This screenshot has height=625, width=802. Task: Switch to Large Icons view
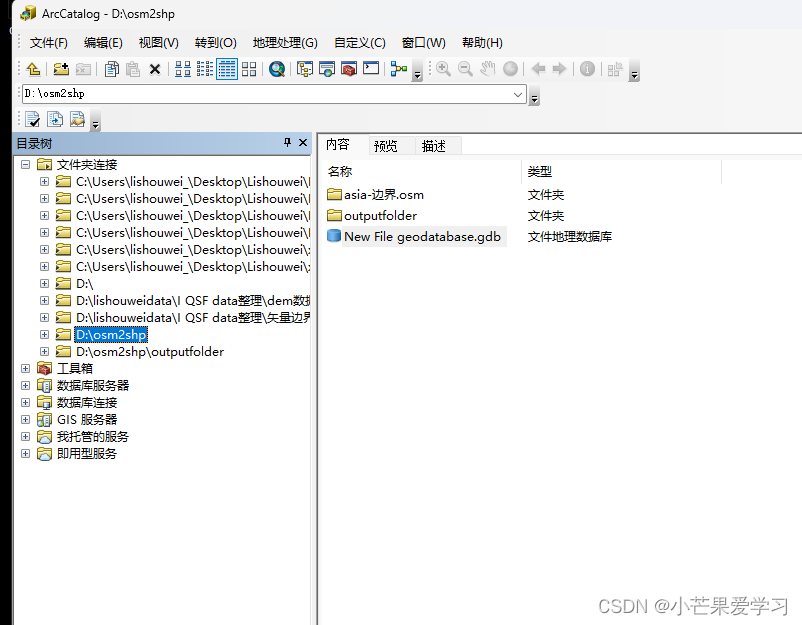183,69
